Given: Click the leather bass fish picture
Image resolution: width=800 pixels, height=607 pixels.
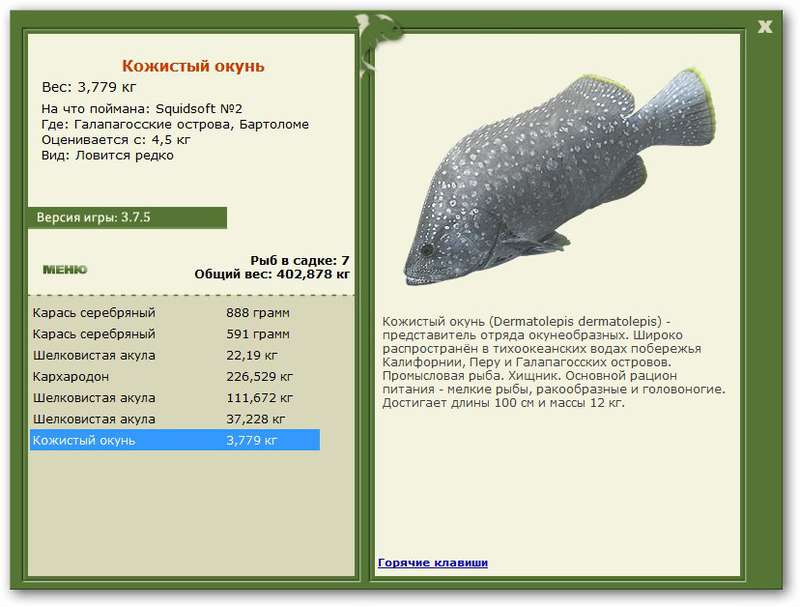Looking at the screenshot, I should click(x=560, y=175).
